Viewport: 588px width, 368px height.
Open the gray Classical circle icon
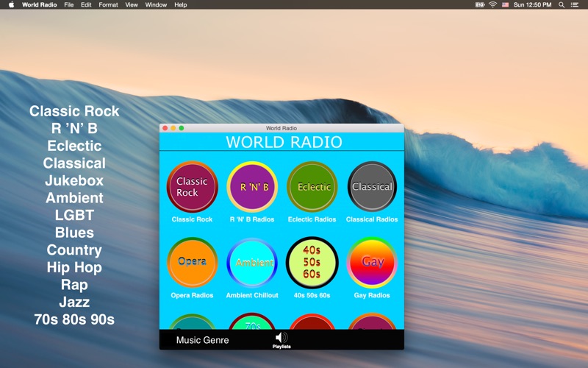[x=372, y=187]
